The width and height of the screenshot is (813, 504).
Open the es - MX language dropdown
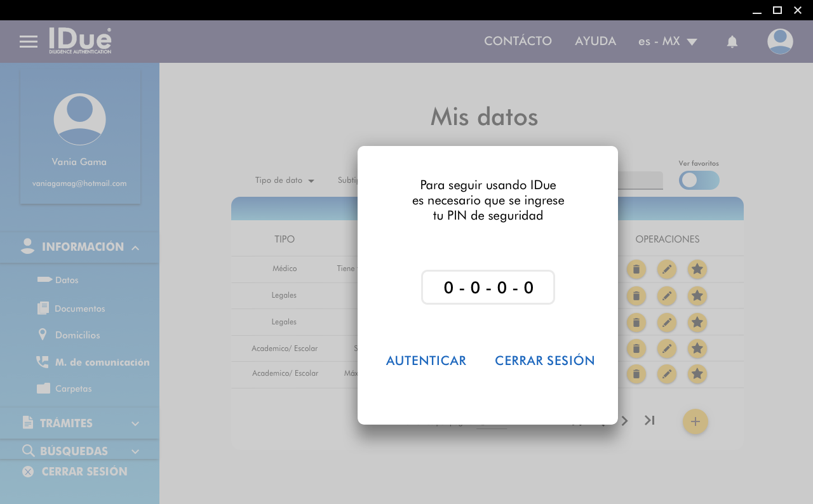tap(667, 41)
